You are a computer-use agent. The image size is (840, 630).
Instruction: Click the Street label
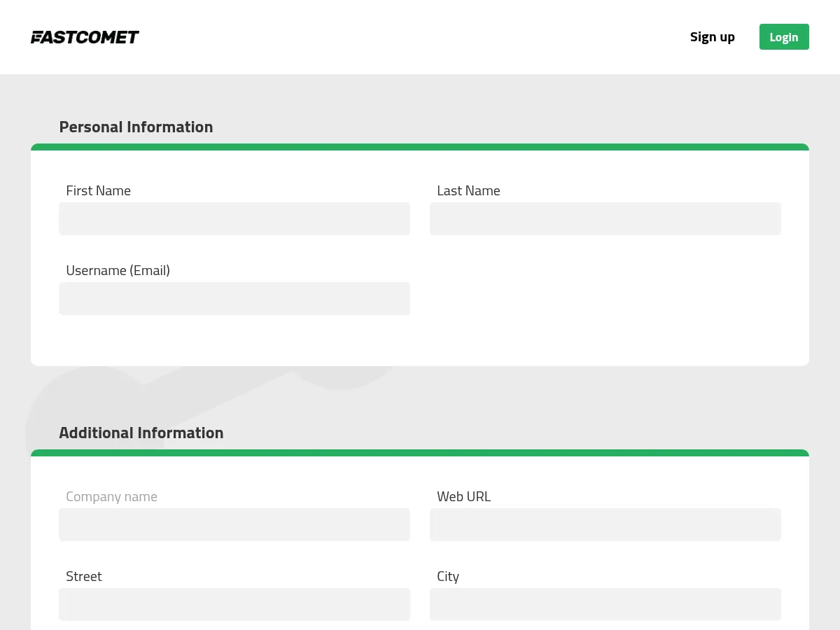[x=84, y=575]
